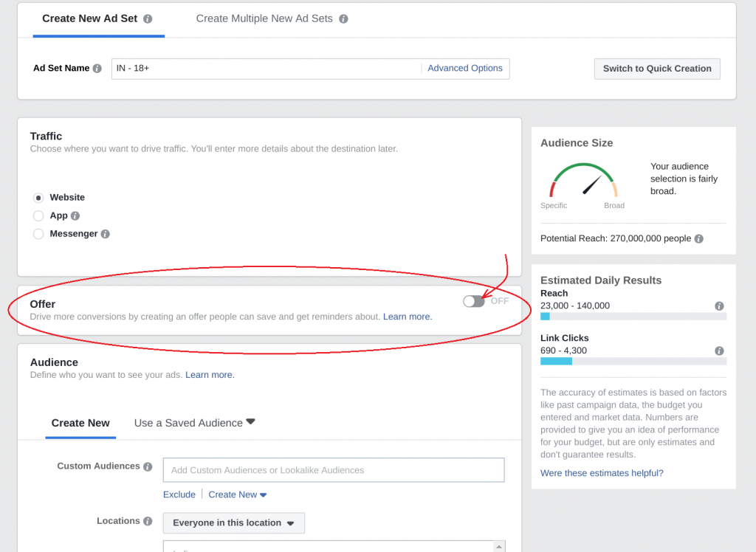Choose Messenger as the traffic destination
The image size is (756, 552).
tap(38, 234)
